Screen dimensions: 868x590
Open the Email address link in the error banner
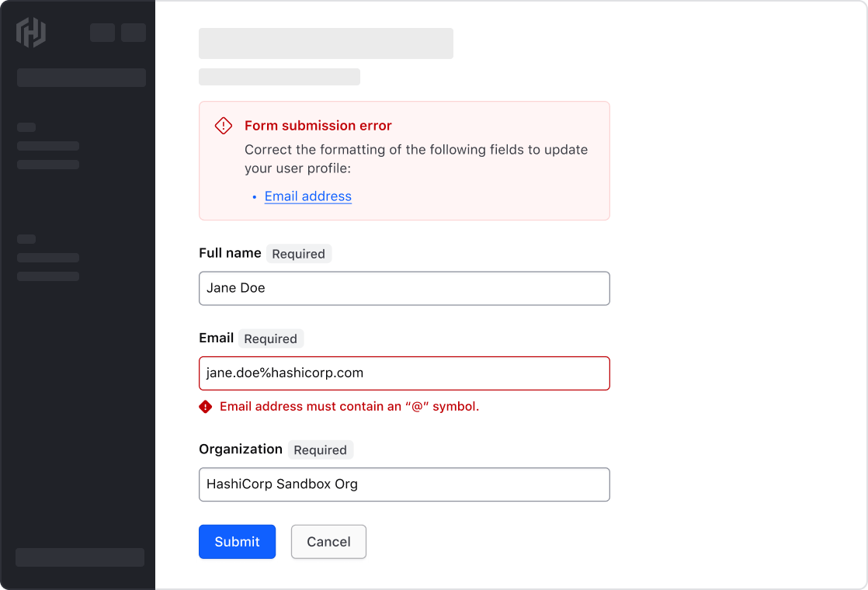[x=307, y=196]
